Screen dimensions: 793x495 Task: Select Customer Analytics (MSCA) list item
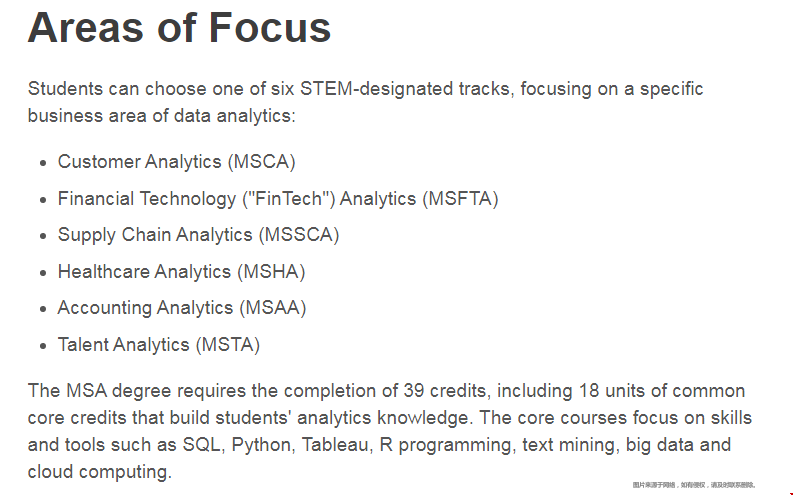[177, 162]
